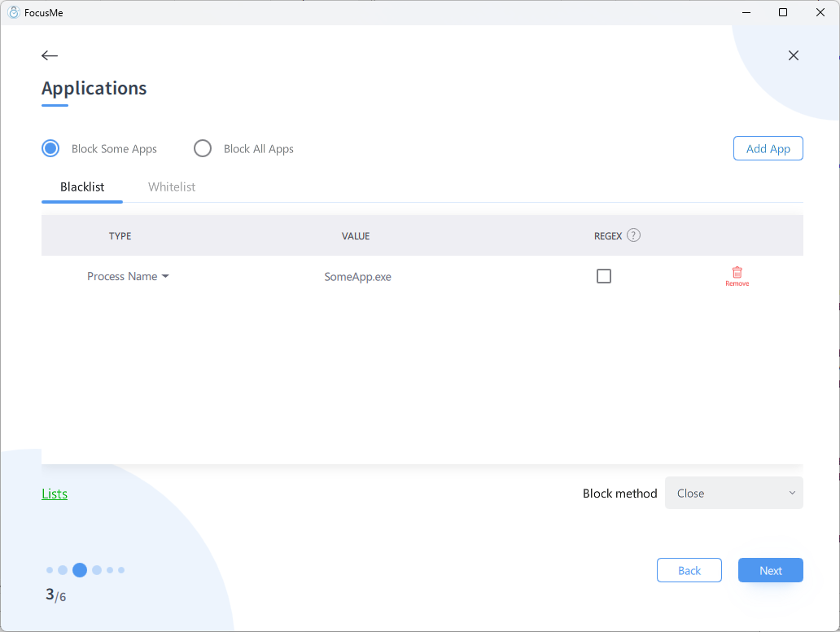The height and width of the screenshot is (632, 840).
Task: Click the TYPE column header
Action: point(120,236)
